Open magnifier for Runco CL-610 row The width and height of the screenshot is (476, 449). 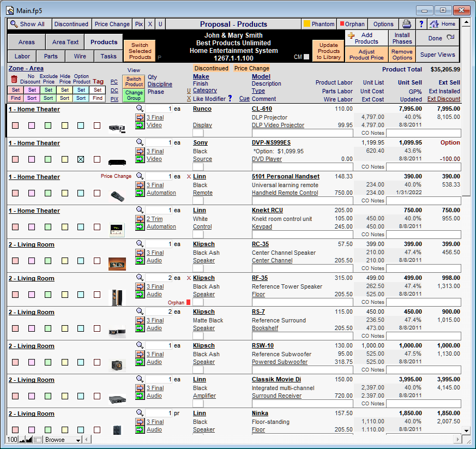pos(140,108)
